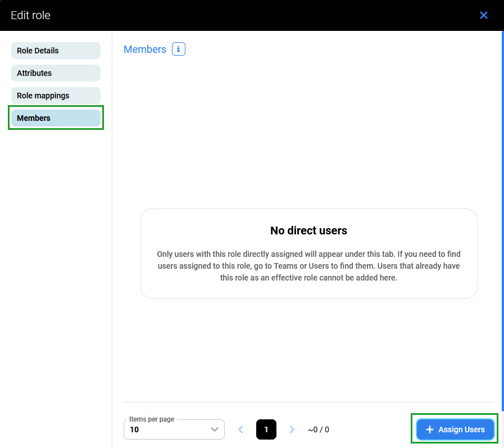Image resolution: width=504 pixels, height=448 pixels.
Task: Click the ~0 / 0 results counter
Action: tap(319, 429)
